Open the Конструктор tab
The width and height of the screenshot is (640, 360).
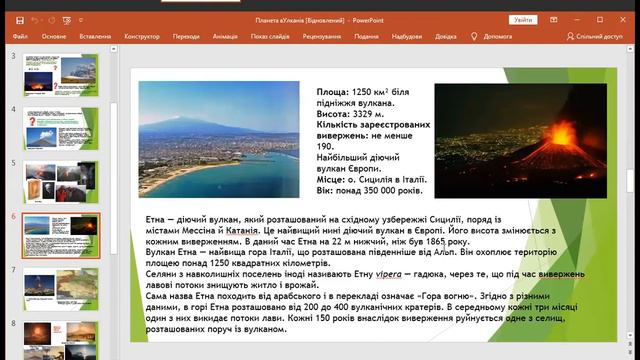pyautogui.click(x=142, y=36)
